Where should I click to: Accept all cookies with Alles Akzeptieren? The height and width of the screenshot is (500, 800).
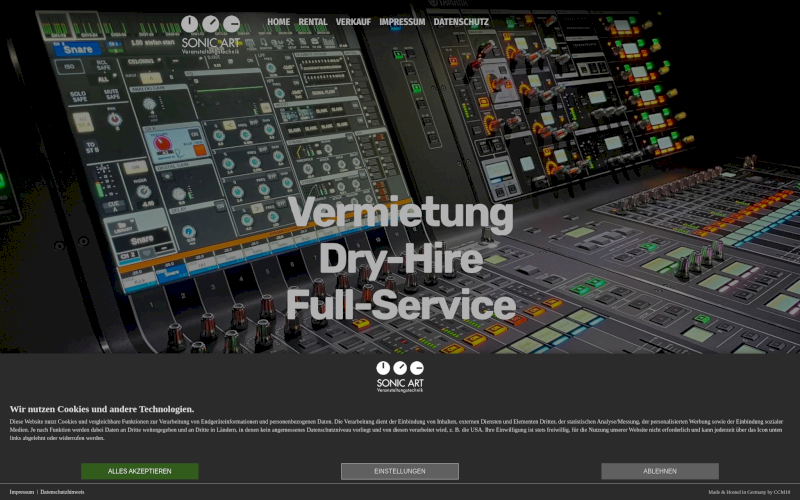[x=140, y=471]
